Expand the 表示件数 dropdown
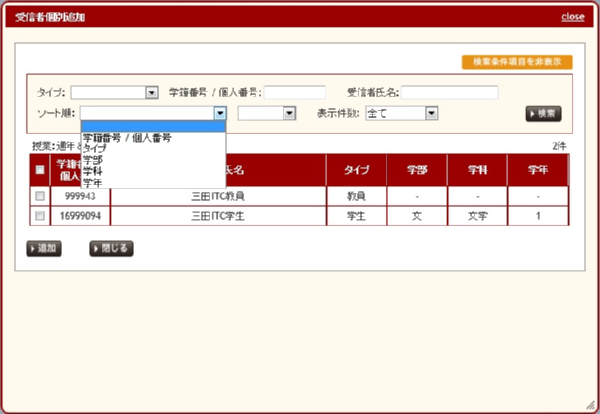This screenshot has width=600, height=414. pyautogui.click(x=431, y=114)
